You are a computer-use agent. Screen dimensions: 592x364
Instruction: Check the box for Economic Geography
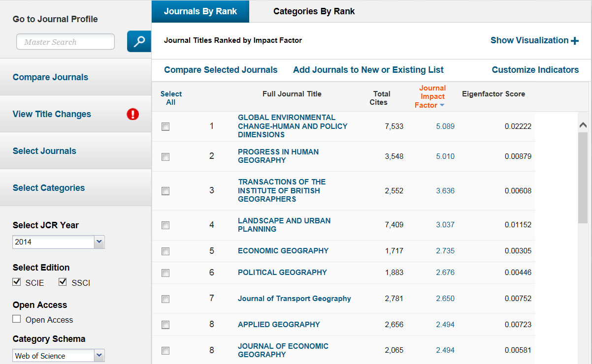coord(165,251)
